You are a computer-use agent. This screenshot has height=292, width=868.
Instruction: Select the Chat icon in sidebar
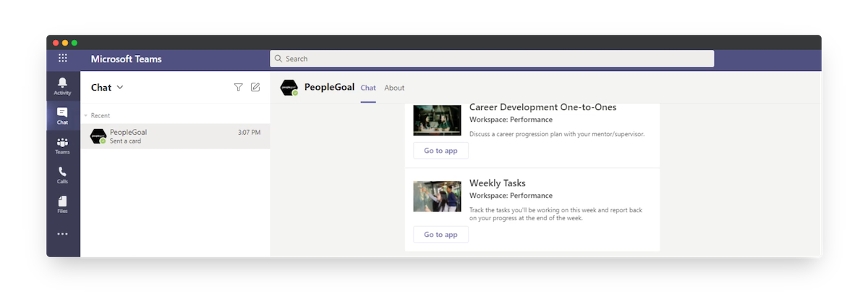coord(63,115)
